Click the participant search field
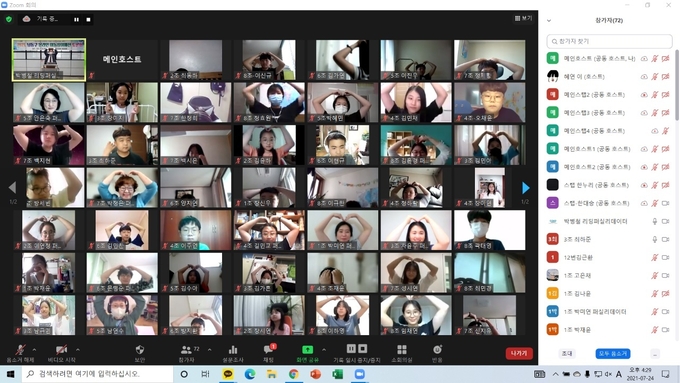 pyautogui.click(x=609, y=41)
